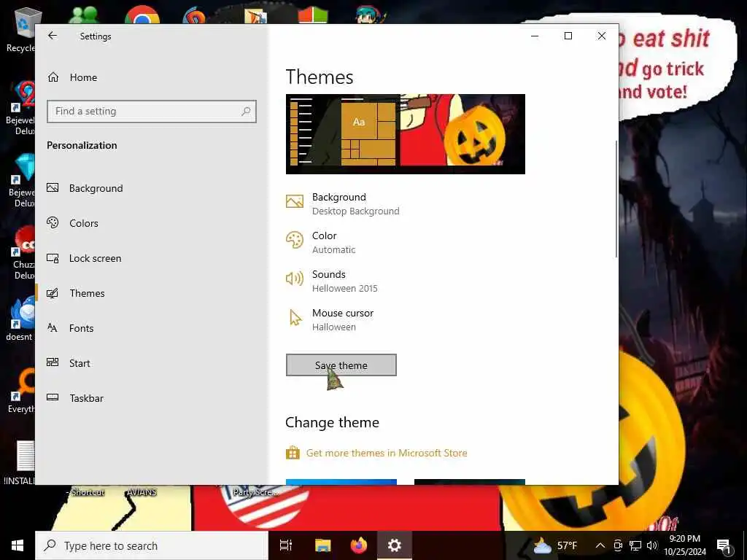Select Themes in the sidebar
The width and height of the screenshot is (747, 560).
pos(76,293)
